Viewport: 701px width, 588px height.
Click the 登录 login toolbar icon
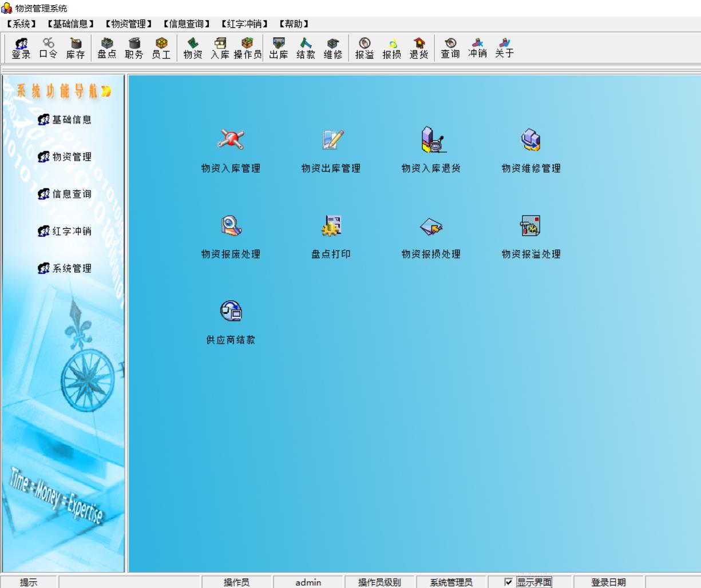(x=21, y=48)
